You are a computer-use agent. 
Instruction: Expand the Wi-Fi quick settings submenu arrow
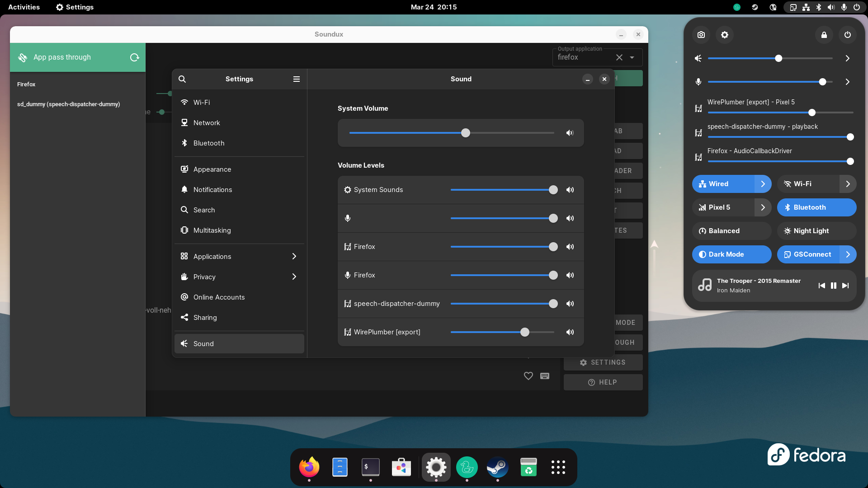(848, 184)
